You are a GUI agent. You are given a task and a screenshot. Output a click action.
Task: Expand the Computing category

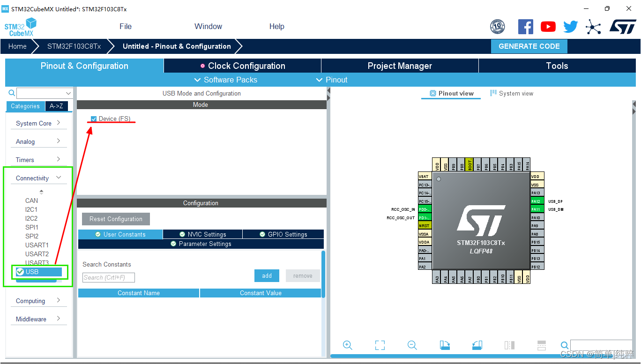click(x=38, y=301)
